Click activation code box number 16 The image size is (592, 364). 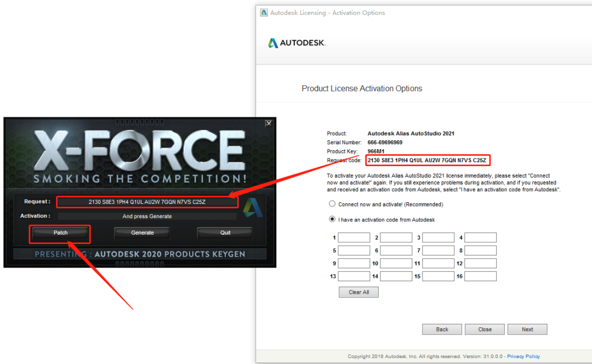[x=480, y=276]
